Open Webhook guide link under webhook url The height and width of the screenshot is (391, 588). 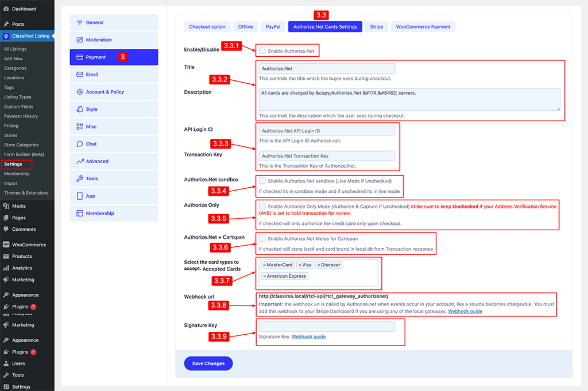pyautogui.click(x=465, y=311)
